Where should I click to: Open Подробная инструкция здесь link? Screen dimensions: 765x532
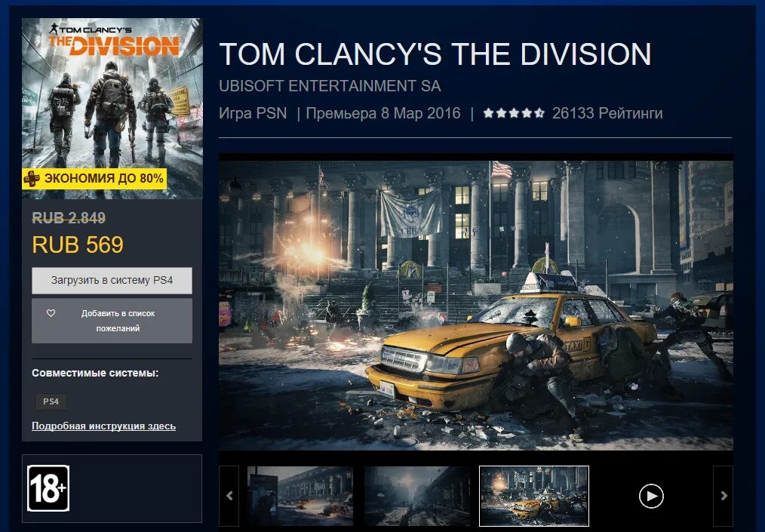coord(103,426)
